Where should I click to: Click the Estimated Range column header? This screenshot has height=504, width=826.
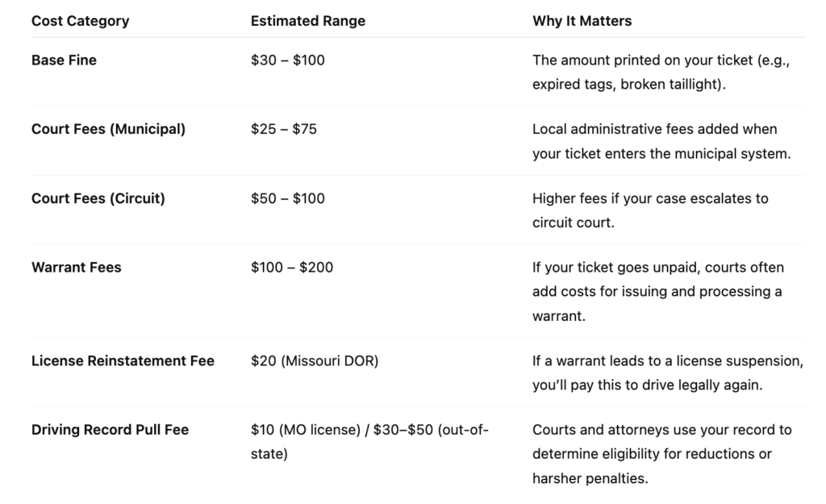tap(307, 21)
